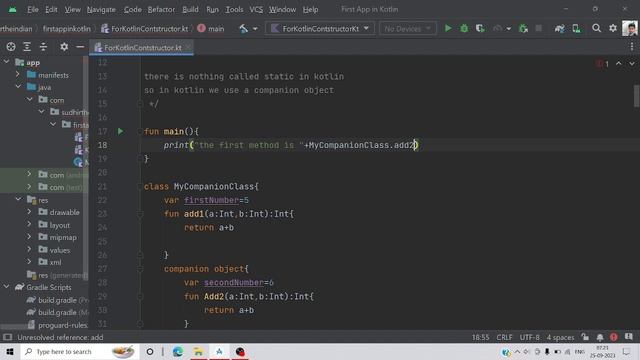
Task: Expand all in project panel
Action: [27, 47]
